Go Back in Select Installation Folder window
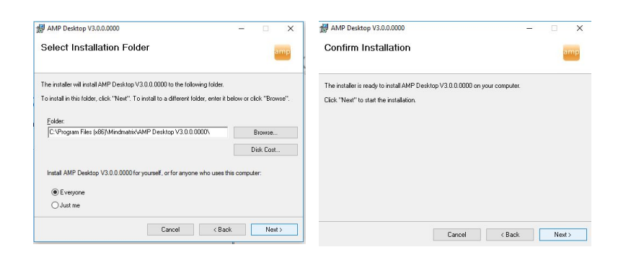 tap(223, 230)
